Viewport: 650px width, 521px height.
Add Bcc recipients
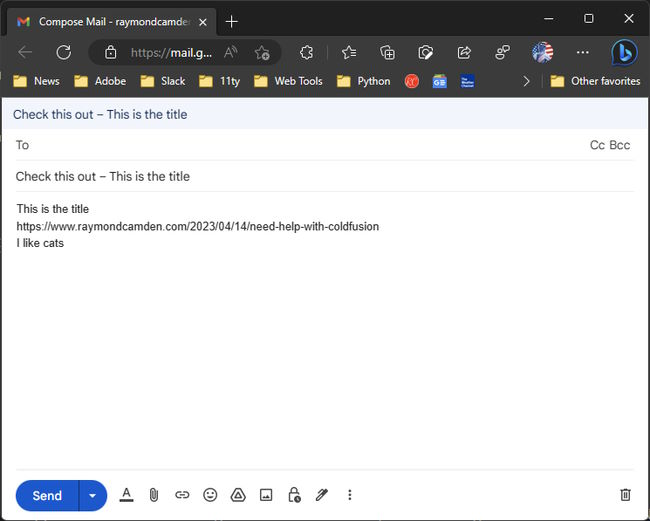(x=620, y=145)
